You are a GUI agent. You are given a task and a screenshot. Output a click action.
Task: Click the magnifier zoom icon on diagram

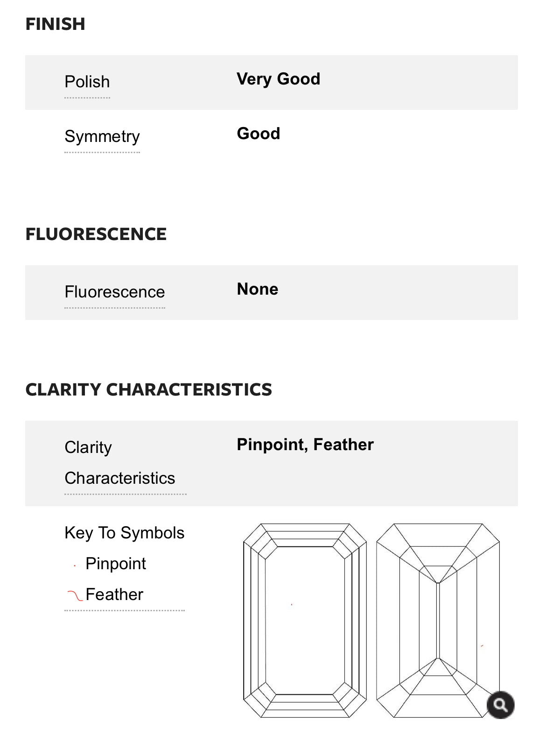tap(500, 705)
